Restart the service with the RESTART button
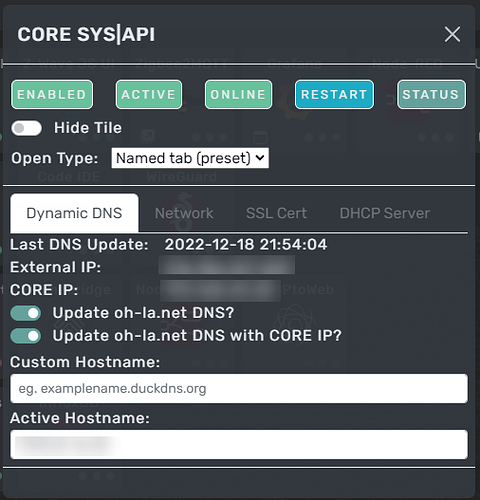The width and height of the screenshot is (480, 500). 334,94
